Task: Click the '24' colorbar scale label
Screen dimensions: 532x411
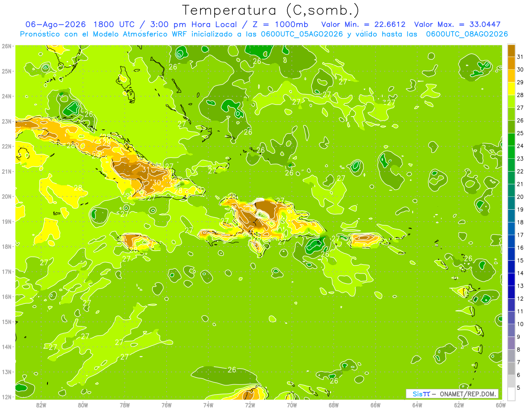Action: coord(520,146)
